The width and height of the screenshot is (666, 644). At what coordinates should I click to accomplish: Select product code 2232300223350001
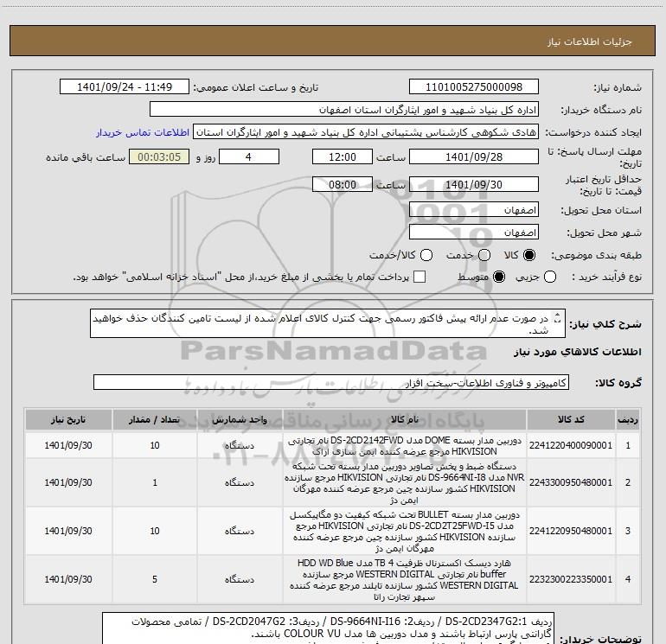tap(571, 579)
